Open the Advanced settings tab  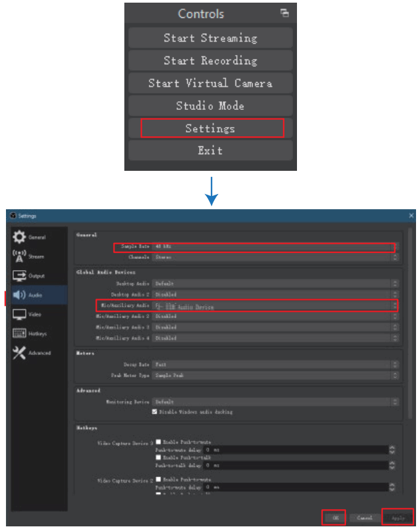tap(38, 353)
